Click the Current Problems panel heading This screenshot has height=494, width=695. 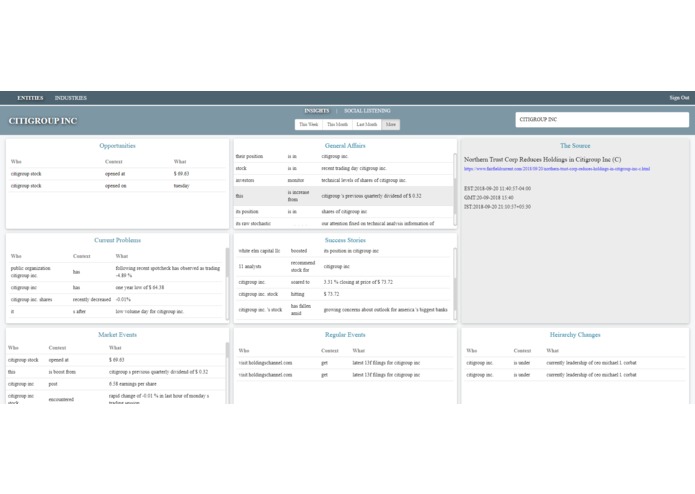click(117, 240)
